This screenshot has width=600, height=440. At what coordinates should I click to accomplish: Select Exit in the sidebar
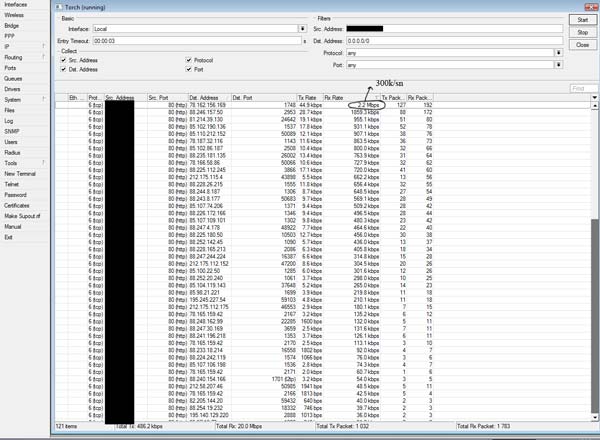click(8, 237)
